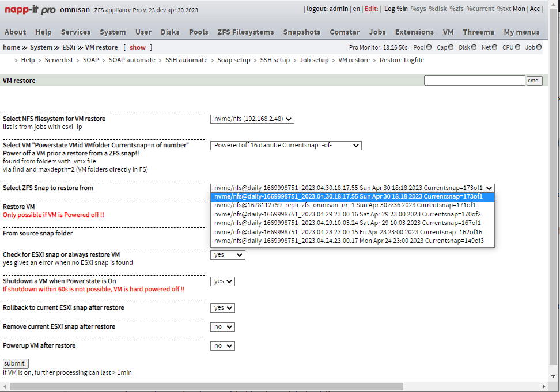Toggle the %zfs header option
Image resolution: width=560 pixels, height=392 pixels.
click(x=456, y=9)
